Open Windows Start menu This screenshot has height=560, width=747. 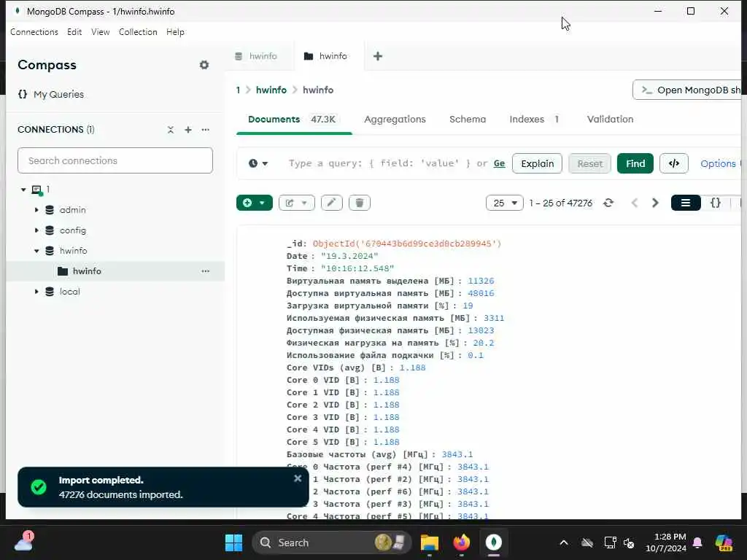pyautogui.click(x=234, y=542)
